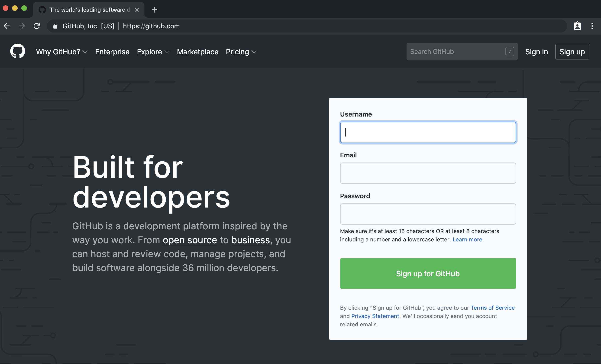This screenshot has width=601, height=364.
Task: Select the Enterprise menu item
Action: (113, 52)
